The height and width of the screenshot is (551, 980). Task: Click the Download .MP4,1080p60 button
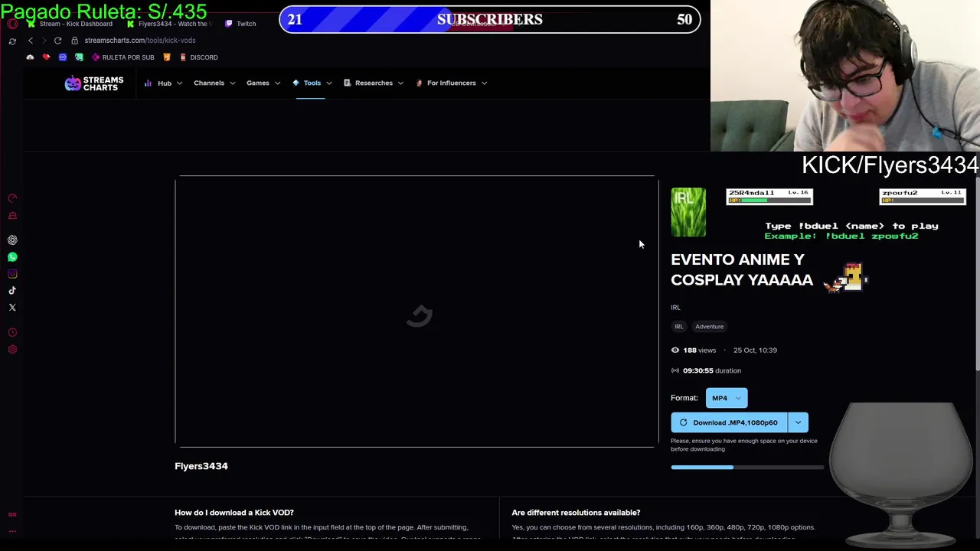point(729,422)
